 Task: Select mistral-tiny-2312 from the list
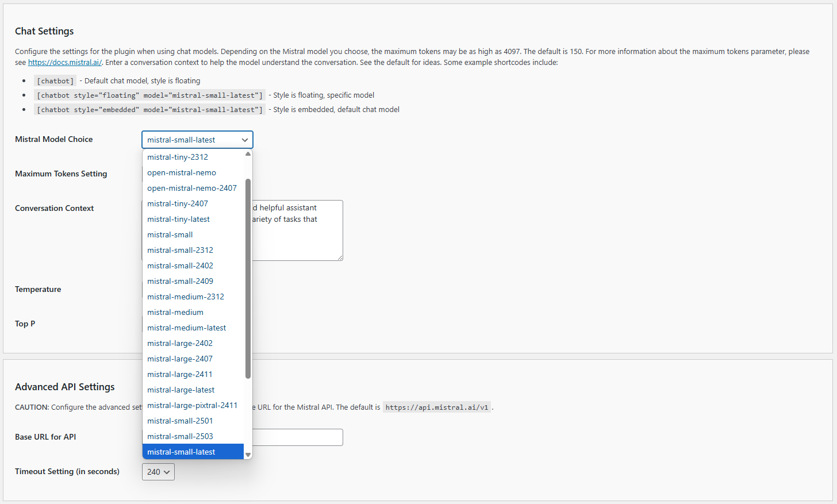pyautogui.click(x=193, y=157)
